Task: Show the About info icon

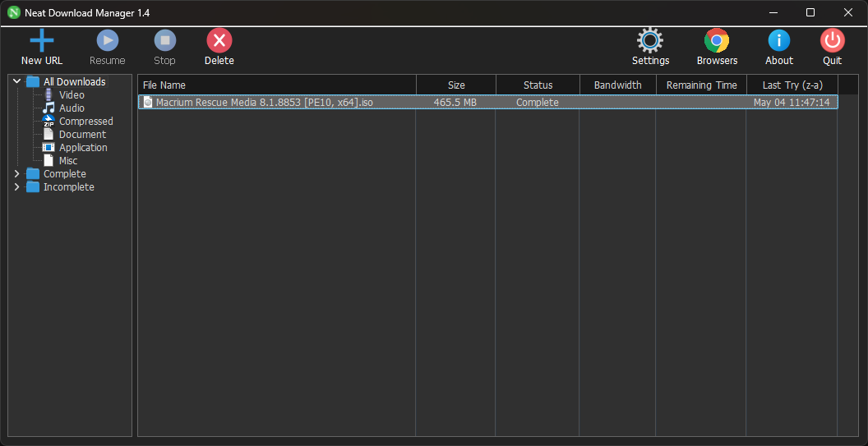Action: pos(779,41)
